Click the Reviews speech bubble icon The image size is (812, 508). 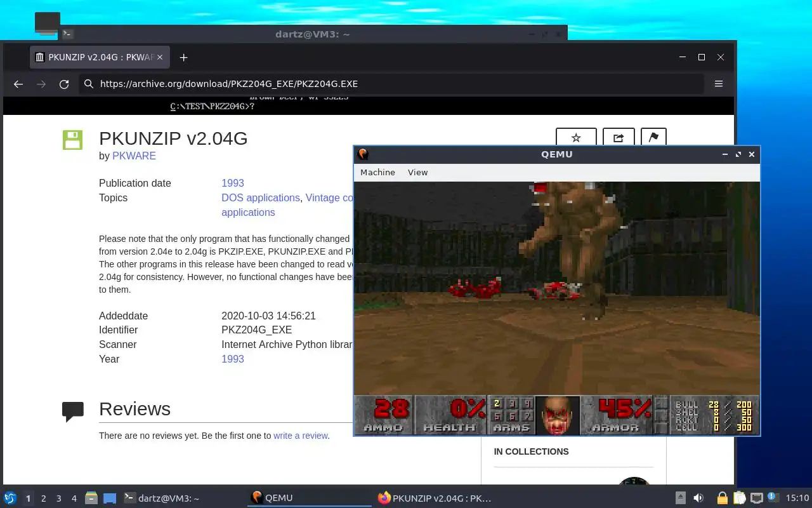73,411
